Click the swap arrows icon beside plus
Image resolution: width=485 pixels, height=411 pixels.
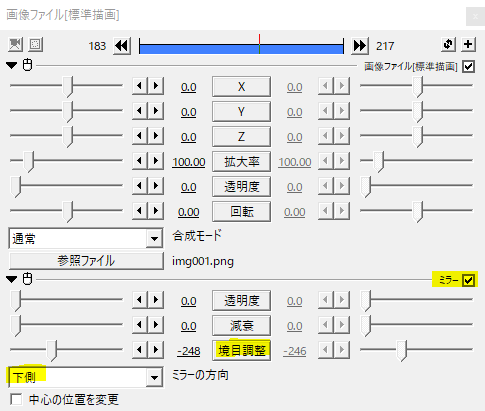448,44
